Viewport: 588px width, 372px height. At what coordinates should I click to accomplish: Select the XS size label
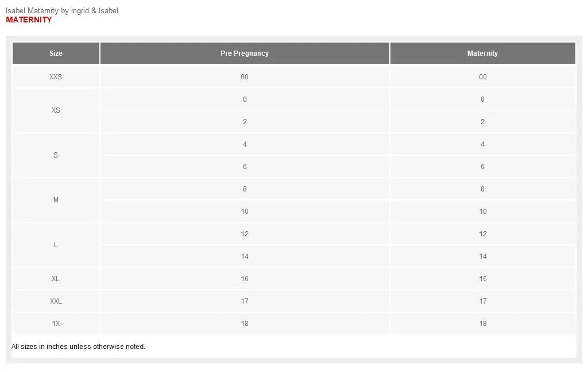click(56, 110)
